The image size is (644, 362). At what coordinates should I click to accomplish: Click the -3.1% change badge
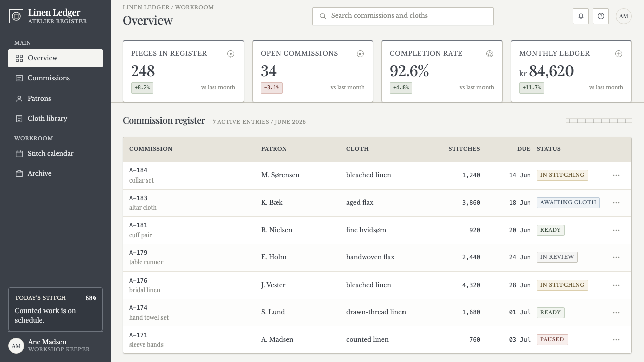pos(272,88)
